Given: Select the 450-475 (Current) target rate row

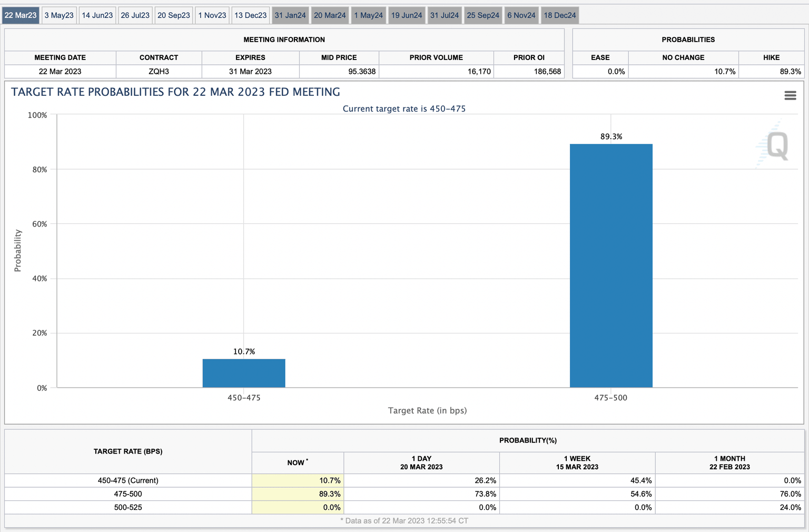Looking at the screenshot, I should [x=127, y=480].
